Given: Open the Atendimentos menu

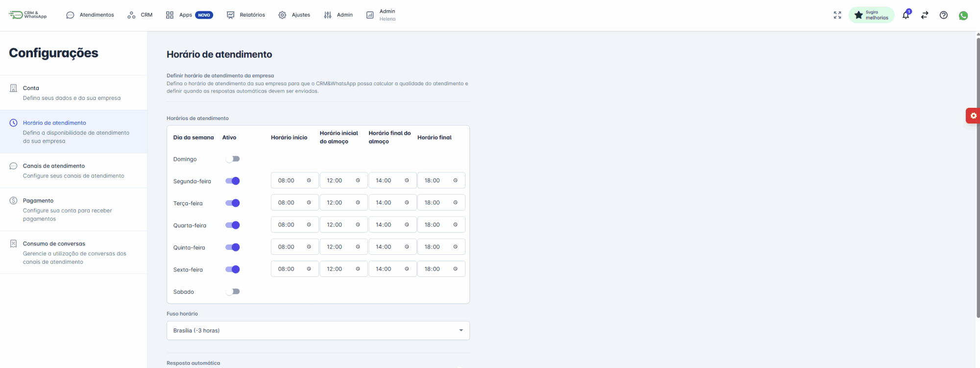Looking at the screenshot, I should [x=90, y=15].
